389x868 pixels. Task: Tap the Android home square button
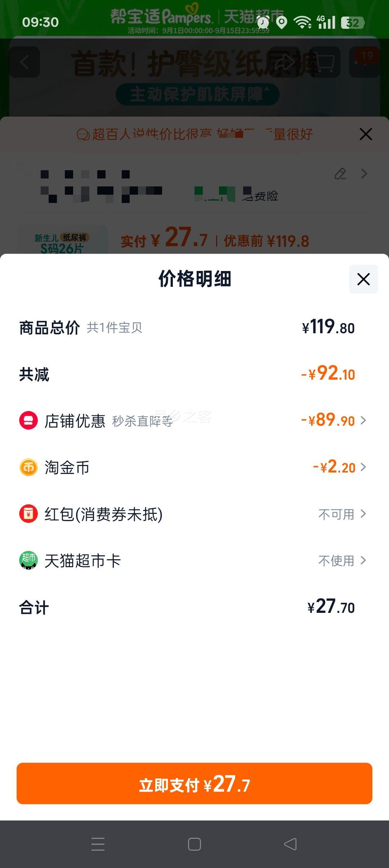tap(194, 844)
